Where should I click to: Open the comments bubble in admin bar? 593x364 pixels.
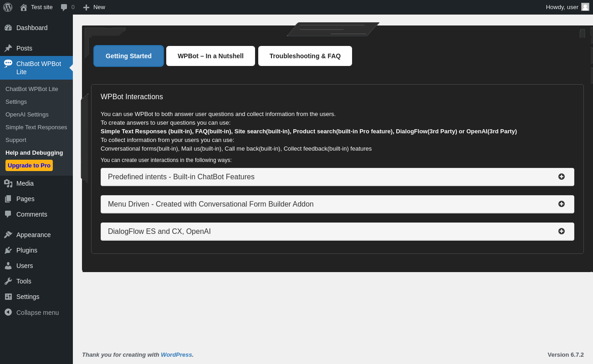tap(64, 7)
